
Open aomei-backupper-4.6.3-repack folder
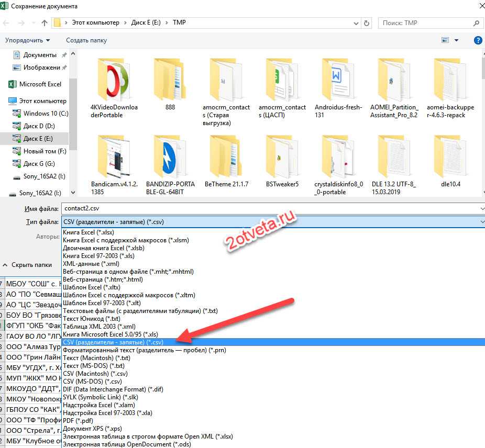(450, 88)
